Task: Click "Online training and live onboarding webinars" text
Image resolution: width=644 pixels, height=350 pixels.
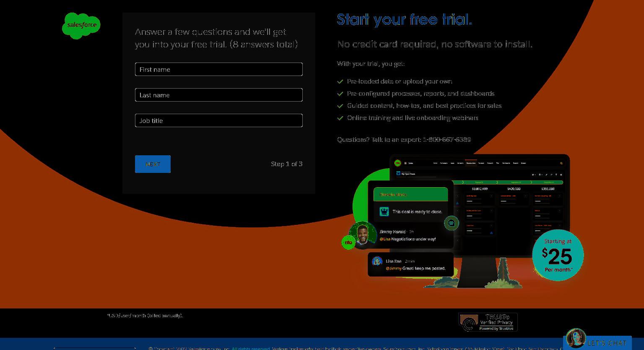Action: 413,118
